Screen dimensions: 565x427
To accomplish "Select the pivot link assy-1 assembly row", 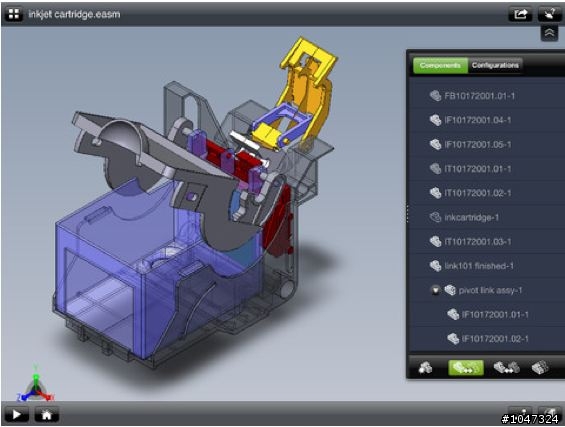I will pyautogui.click(x=488, y=290).
